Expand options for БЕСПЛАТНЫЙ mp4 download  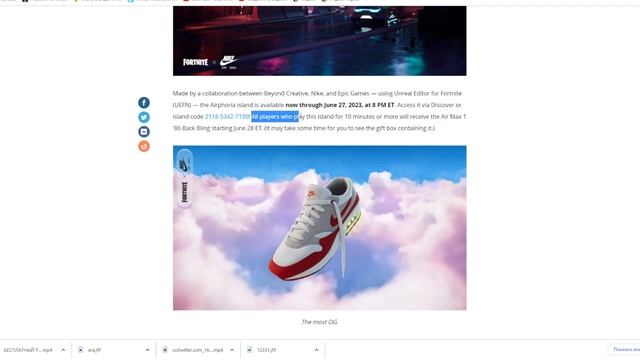(63, 350)
